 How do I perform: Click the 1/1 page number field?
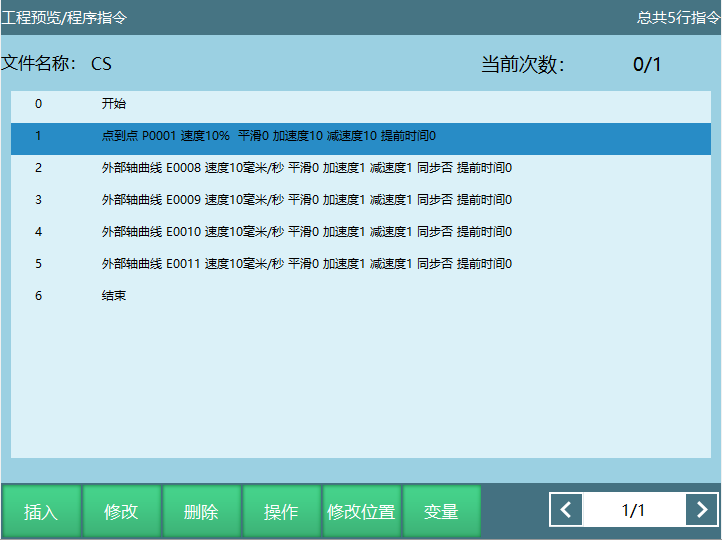point(633,511)
